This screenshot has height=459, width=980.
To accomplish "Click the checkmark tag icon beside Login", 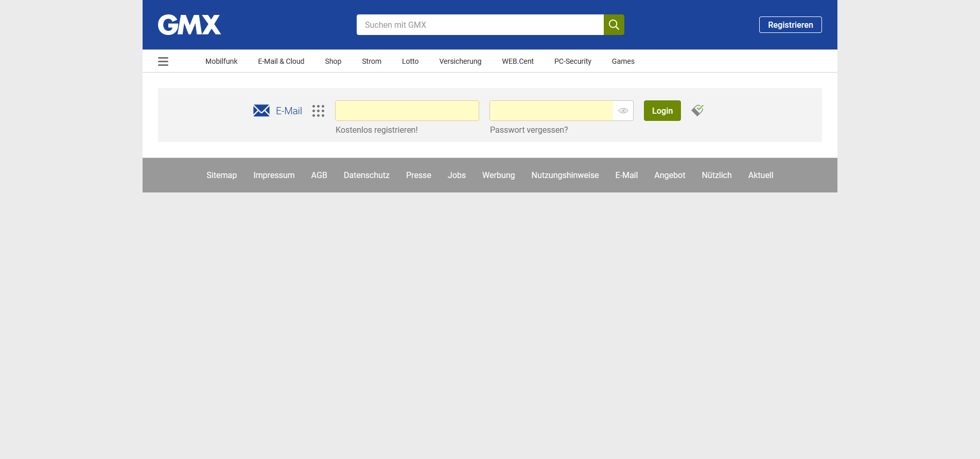I will point(697,110).
